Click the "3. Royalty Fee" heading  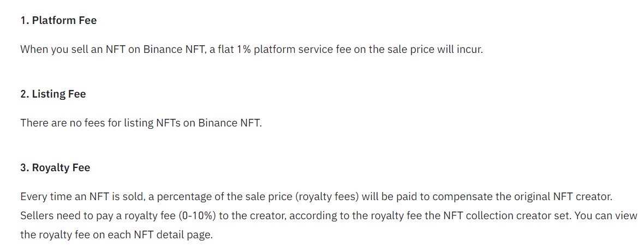(x=55, y=168)
